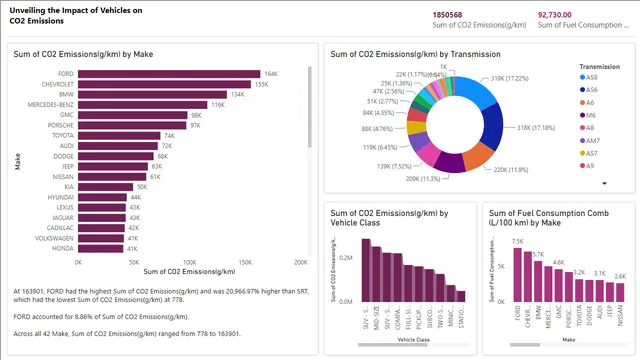Click the DODGE bar in CO2 by Make
This screenshot has width=640, height=360.
116,156
